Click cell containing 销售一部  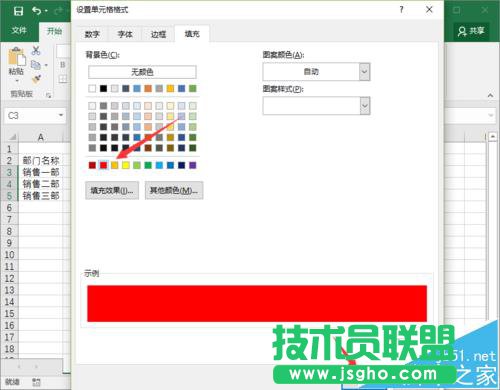point(41,172)
